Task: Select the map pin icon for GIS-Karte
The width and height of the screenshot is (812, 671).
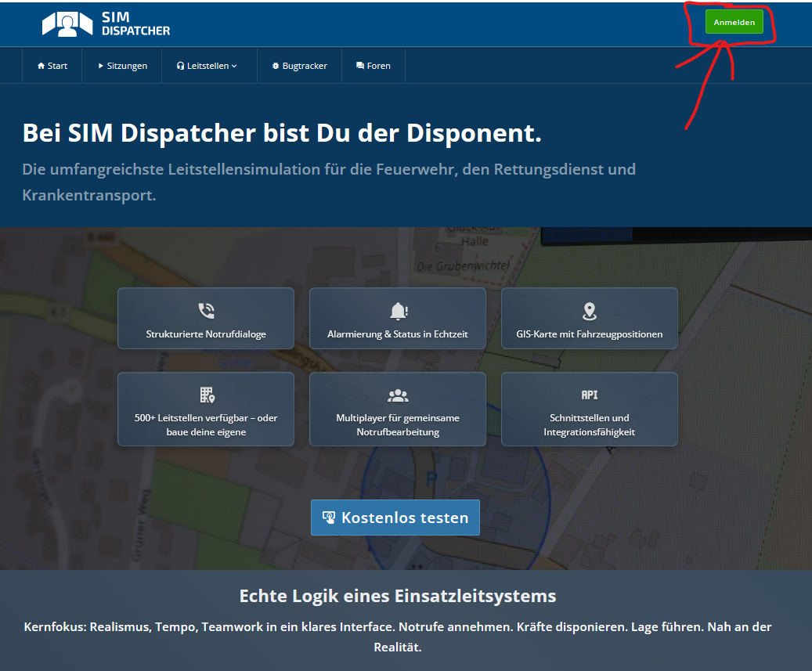Action: coord(590,311)
